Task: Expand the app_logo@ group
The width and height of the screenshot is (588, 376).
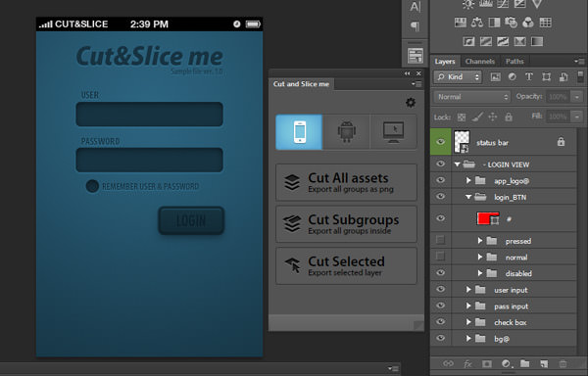Action: tap(468, 180)
